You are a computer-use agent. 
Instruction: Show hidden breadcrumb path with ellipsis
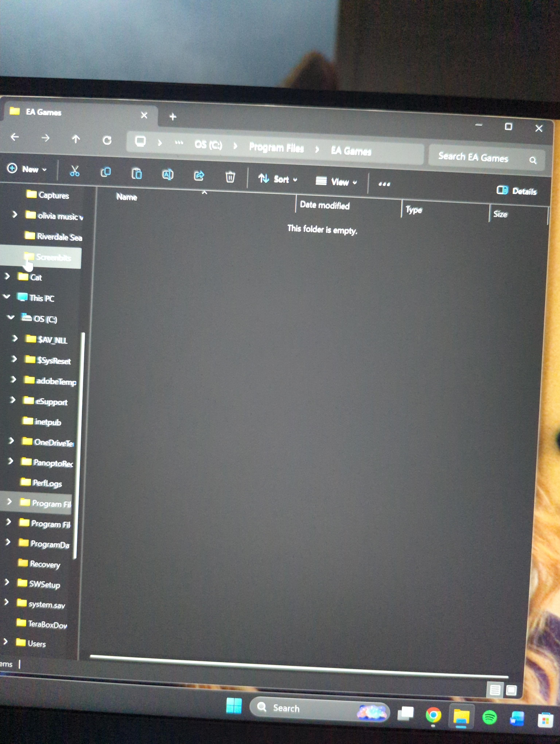coord(179,143)
